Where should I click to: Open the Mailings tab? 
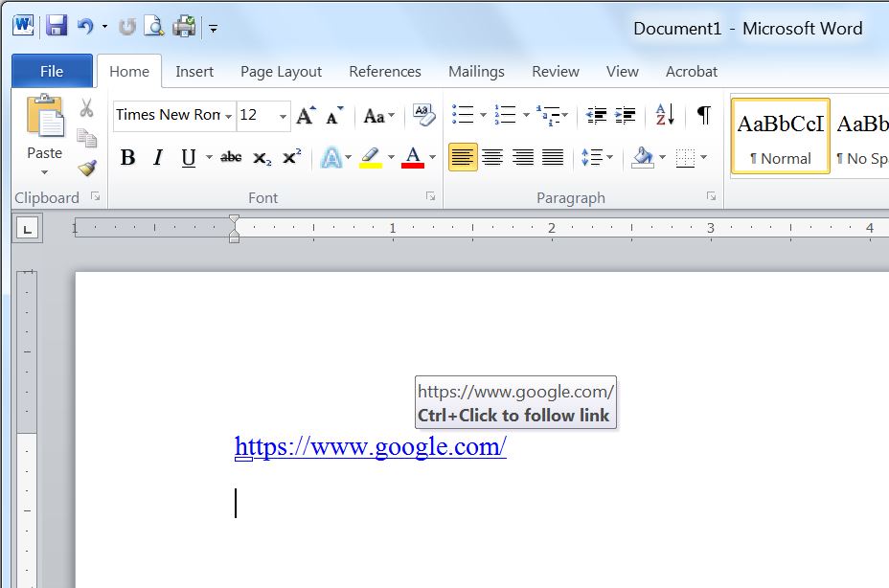[x=476, y=72]
